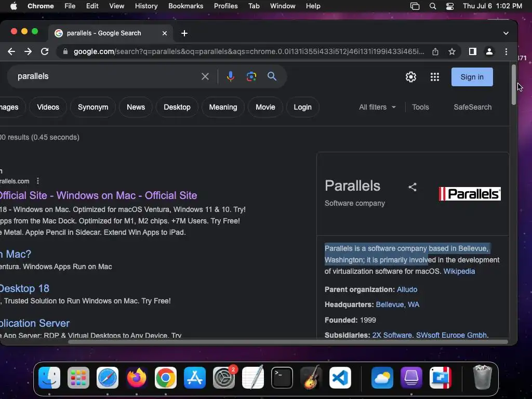Open Control Center in menu bar
The height and width of the screenshot is (399, 532).
tap(450, 6)
